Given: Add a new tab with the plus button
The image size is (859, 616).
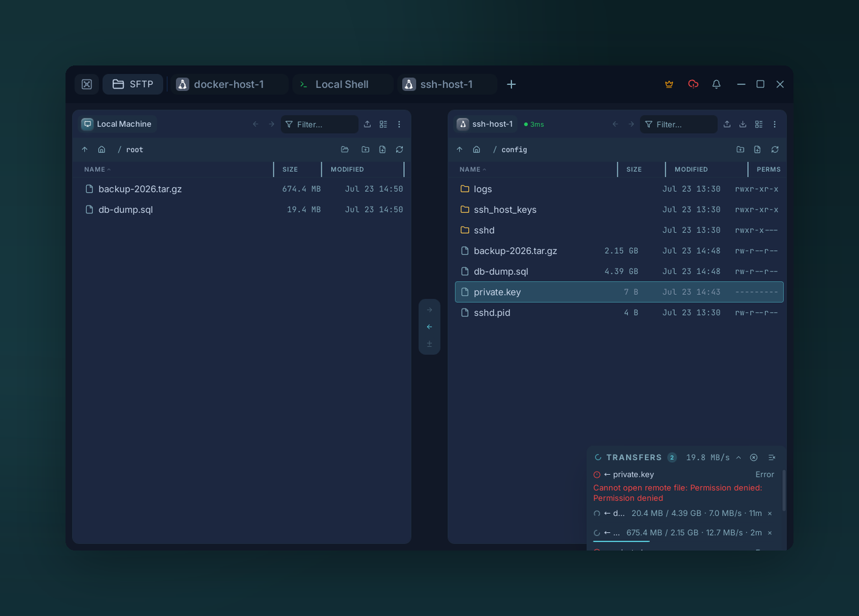Looking at the screenshot, I should [511, 84].
